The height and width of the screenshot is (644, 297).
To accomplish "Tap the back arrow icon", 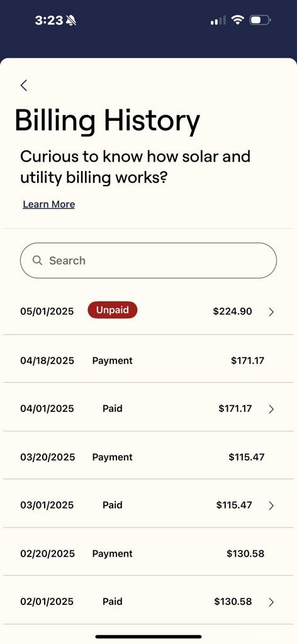I will click(x=24, y=86).
